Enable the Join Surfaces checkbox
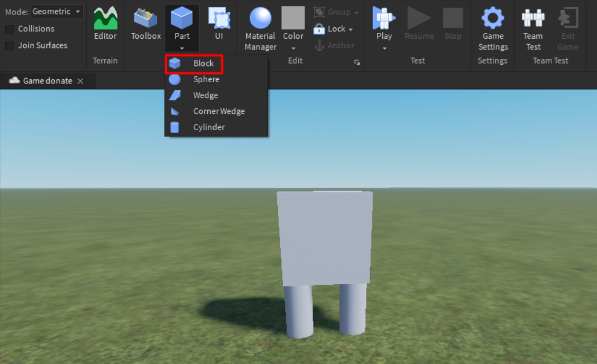The image size is (597, 364). [9, 46]
